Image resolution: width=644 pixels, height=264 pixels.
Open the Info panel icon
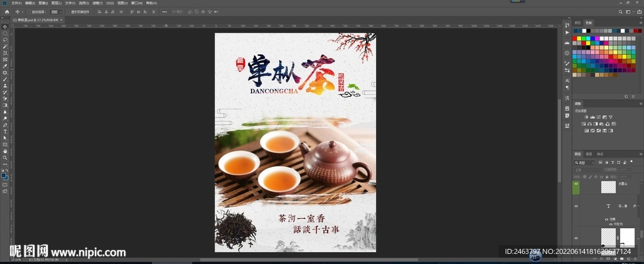[567, 53]
